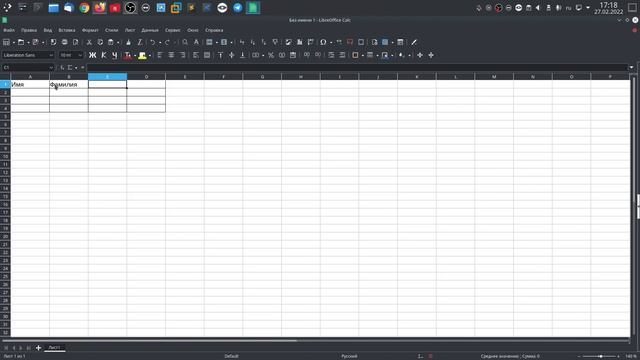
Task: Toggle Bold (Ж) formatting
Action: tap(93, 55)
